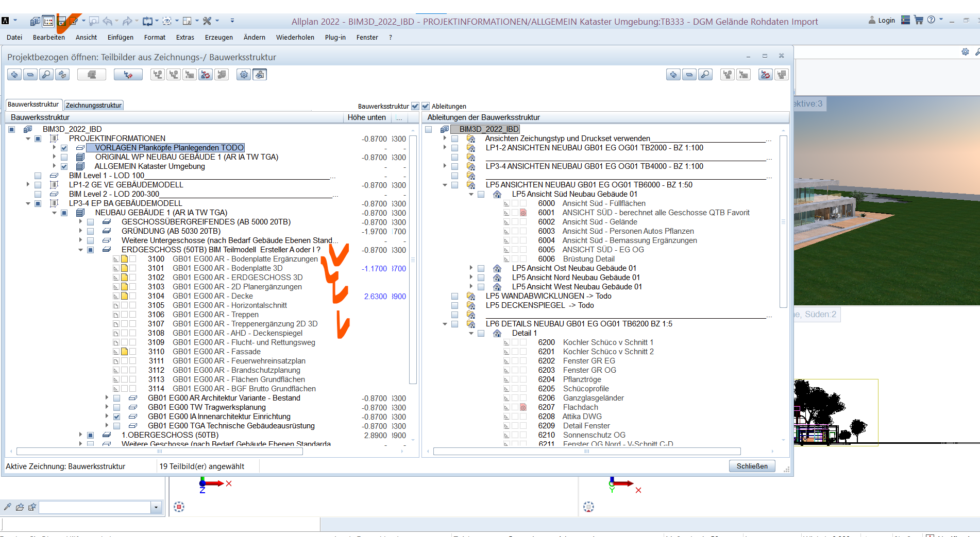Click the magnifier search icon in left toolbar
Screen dimensions: 980x537
[x=46, y=75]
